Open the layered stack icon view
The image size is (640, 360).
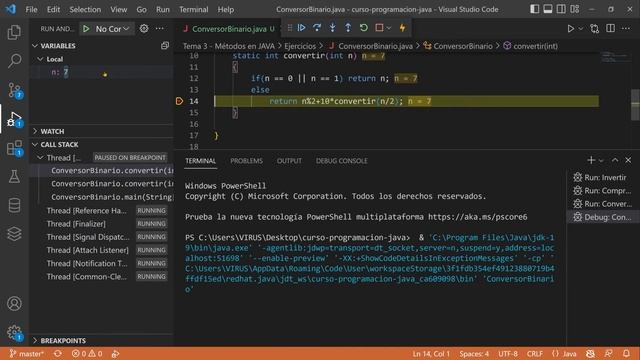pyautogui.click(x=14, y=234)
